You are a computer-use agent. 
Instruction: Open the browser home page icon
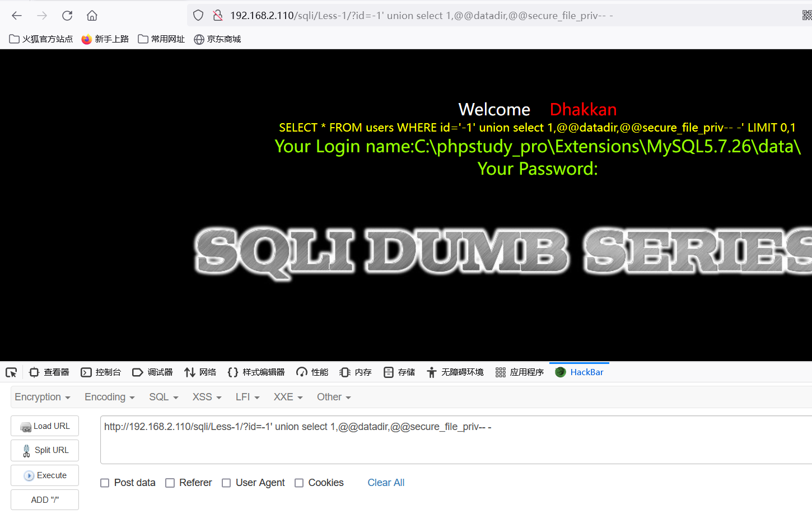[92, 16]
